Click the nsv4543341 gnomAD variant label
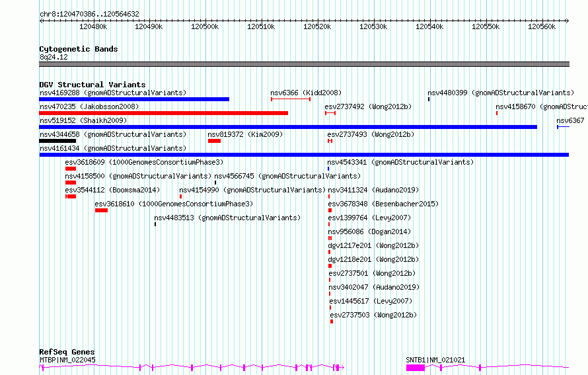The image size is (588, 375). pyautogui.click(x=400, y=162)
